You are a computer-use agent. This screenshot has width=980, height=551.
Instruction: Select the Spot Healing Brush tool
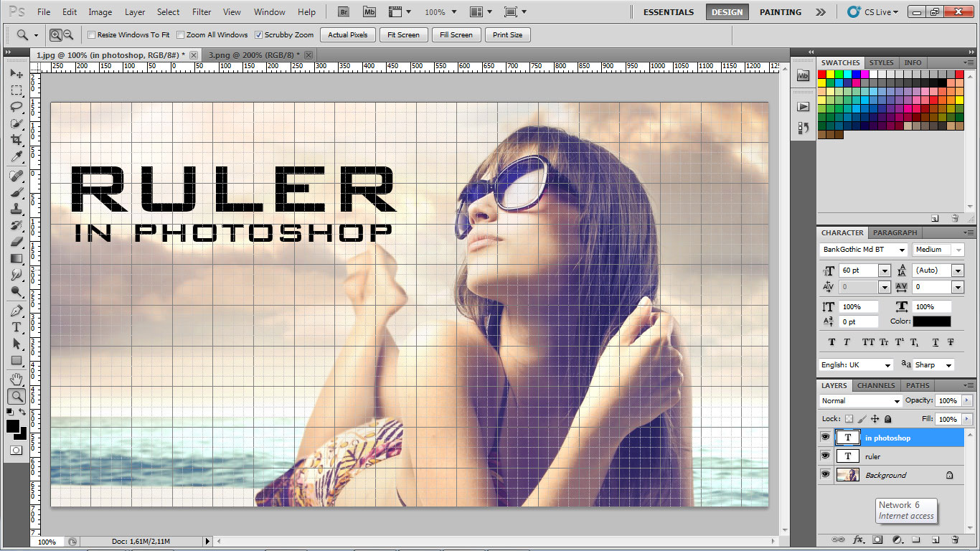16,176
